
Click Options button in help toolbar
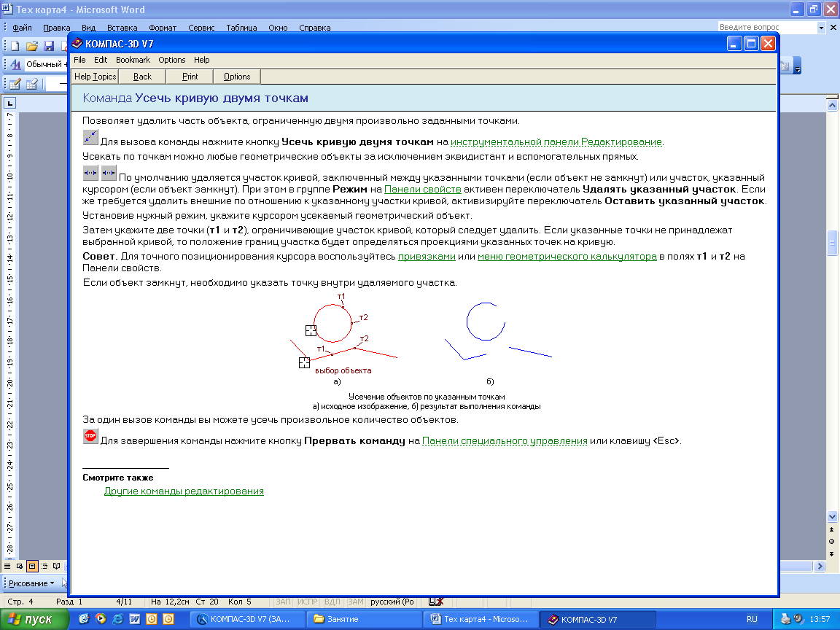237,77
